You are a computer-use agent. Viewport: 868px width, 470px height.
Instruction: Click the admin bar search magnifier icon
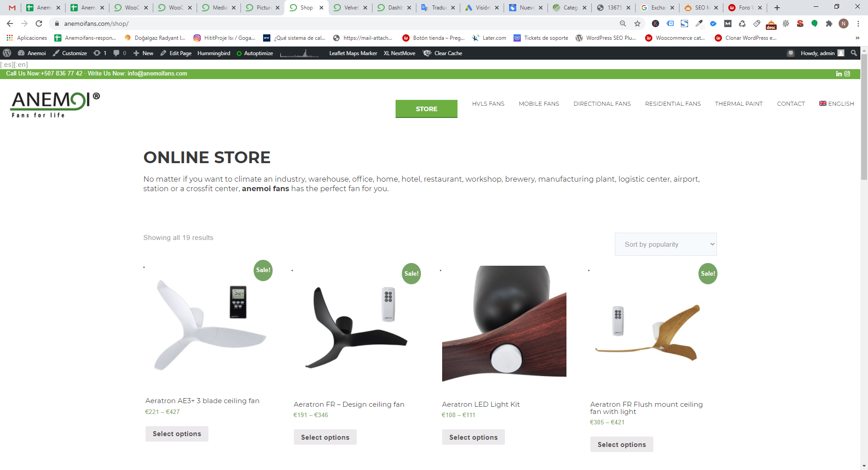click(x=854, y=53)
